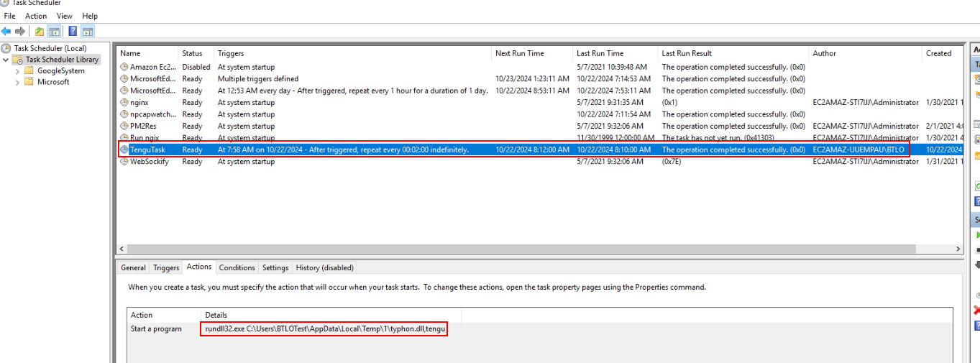Click the EC2AMAZ-UUEMPAU\BTLO author cell
Screen dimensions: 980x363
[858, 150]
